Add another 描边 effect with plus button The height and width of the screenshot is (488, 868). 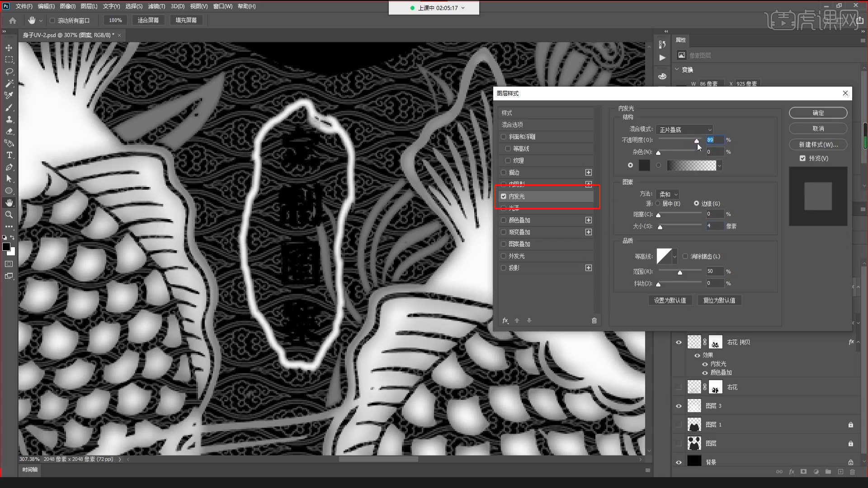click(589, 172)
